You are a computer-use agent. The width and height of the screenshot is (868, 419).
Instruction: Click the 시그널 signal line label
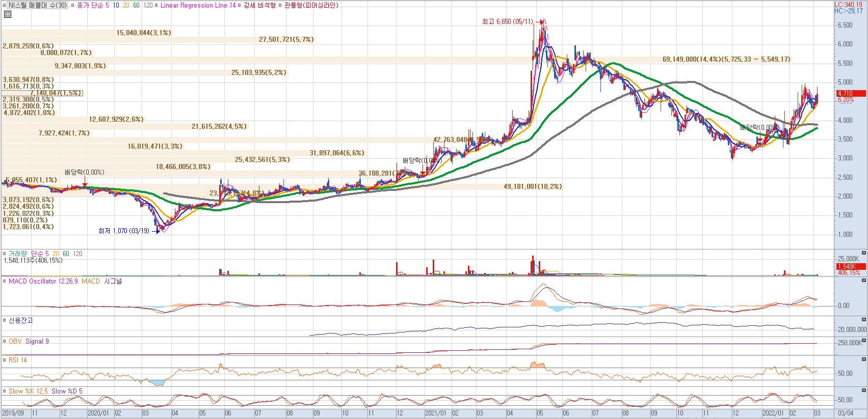[x=113, y=281]
